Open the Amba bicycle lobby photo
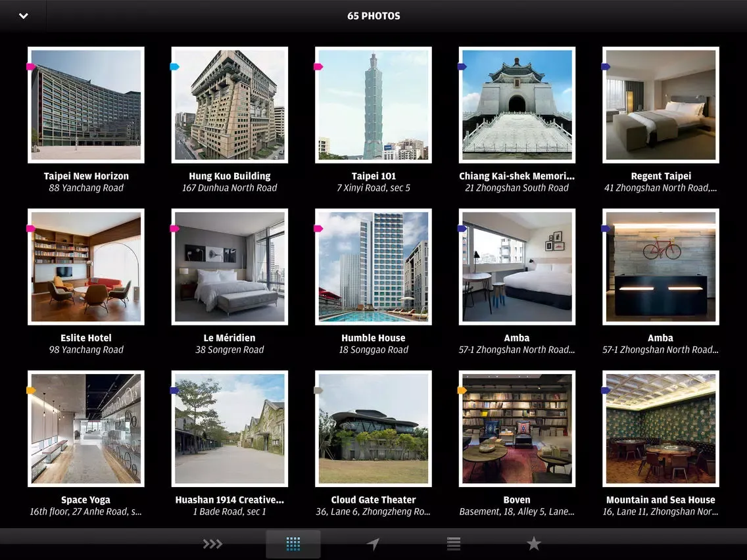 coord(661,267)
